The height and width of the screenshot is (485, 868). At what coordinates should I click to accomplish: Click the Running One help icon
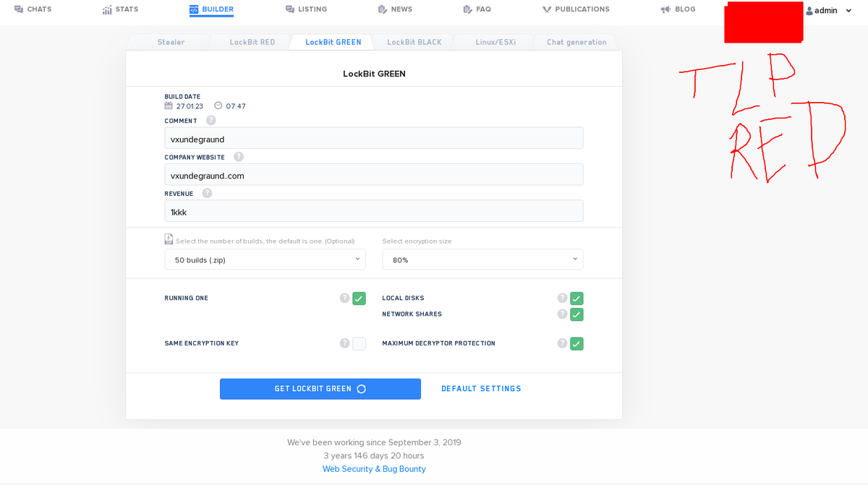345,298
